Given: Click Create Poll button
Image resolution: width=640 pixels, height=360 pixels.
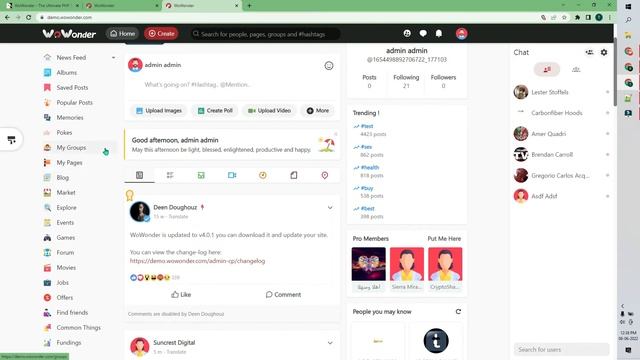Looking at the screenshot, I should point(215,111).
